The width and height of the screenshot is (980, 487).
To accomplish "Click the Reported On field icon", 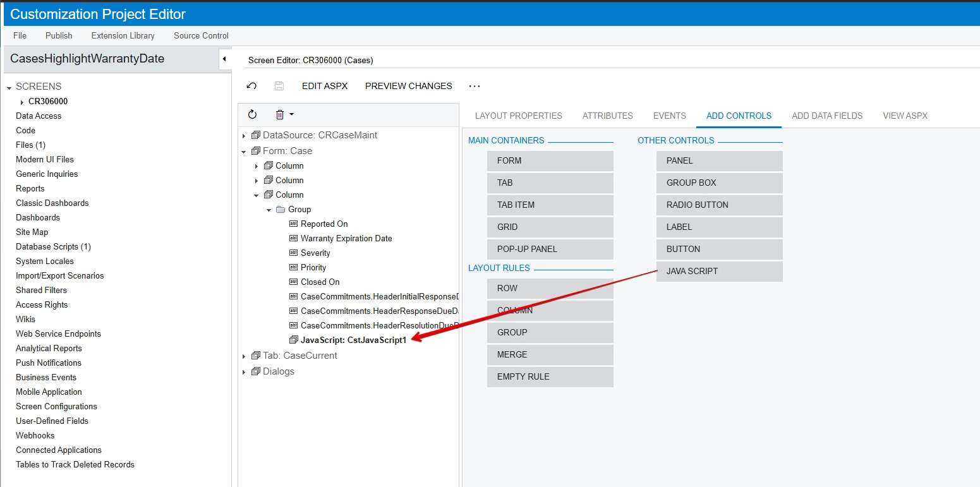I will coord(293,224).
